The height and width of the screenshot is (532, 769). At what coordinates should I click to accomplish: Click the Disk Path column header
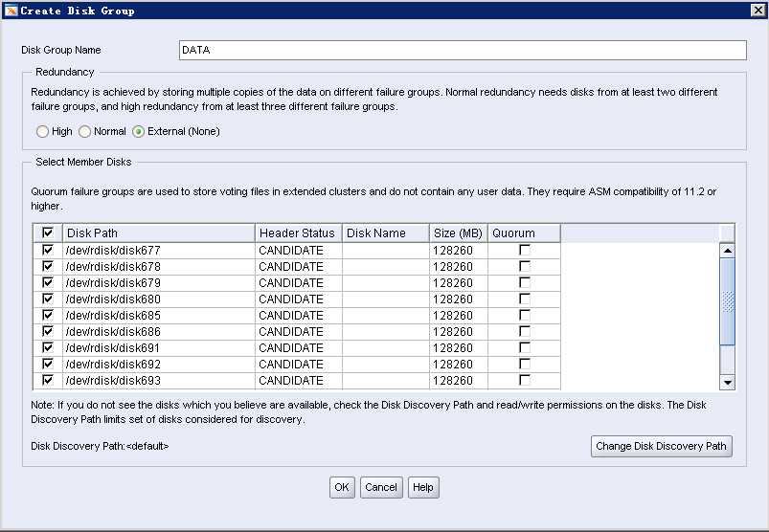(159, 233)
